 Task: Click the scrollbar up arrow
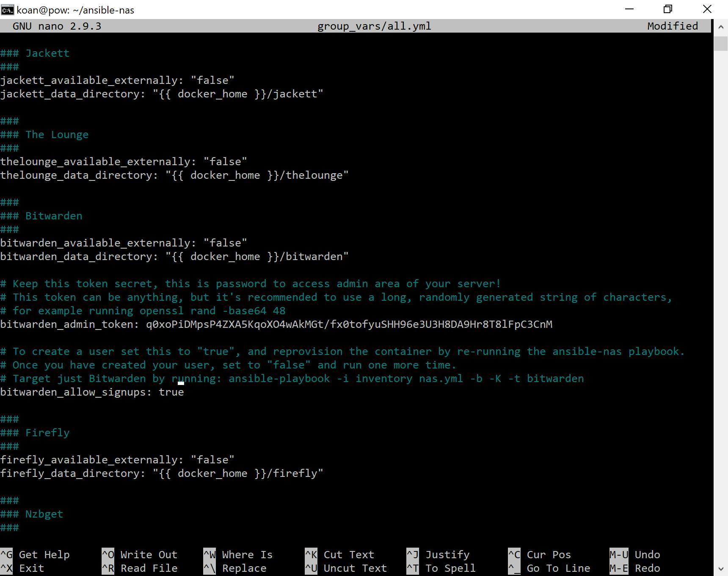721,27
